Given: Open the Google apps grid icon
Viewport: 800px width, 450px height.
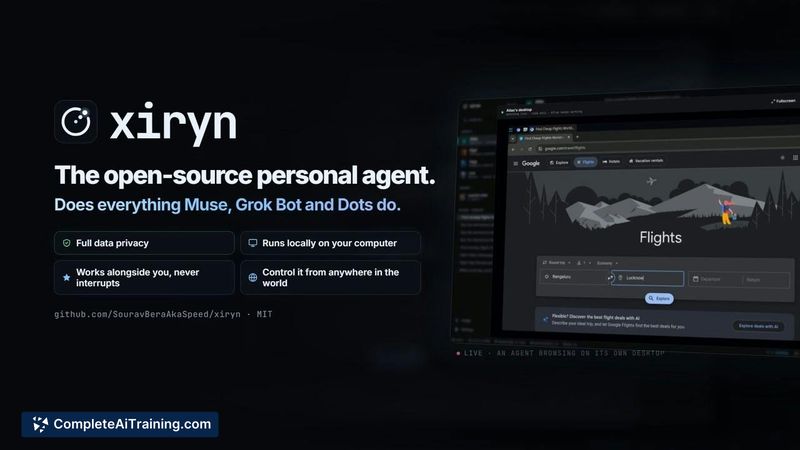Looking at the screenshot, I should [x=795, y=158].
